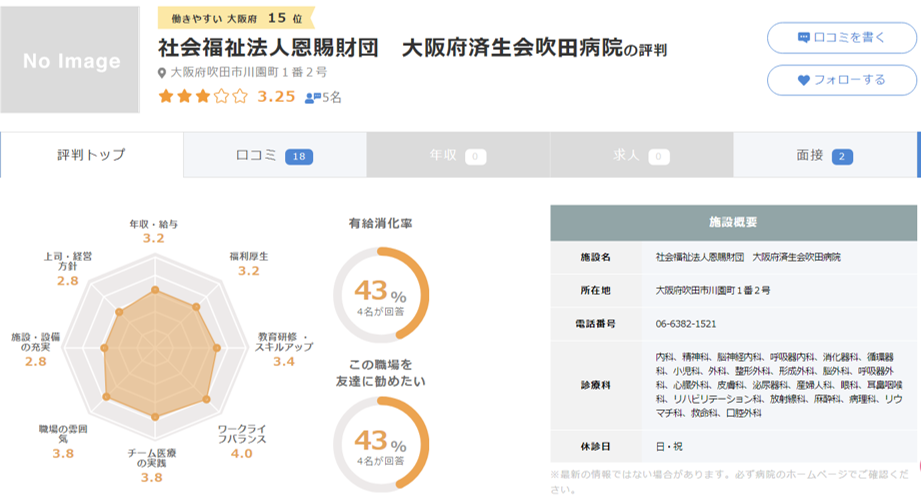This screenshot has width=921, height=496.
Task: Click the 働きやすい 大阪府 15位 ranking badge
Action: tap(236, 17)
